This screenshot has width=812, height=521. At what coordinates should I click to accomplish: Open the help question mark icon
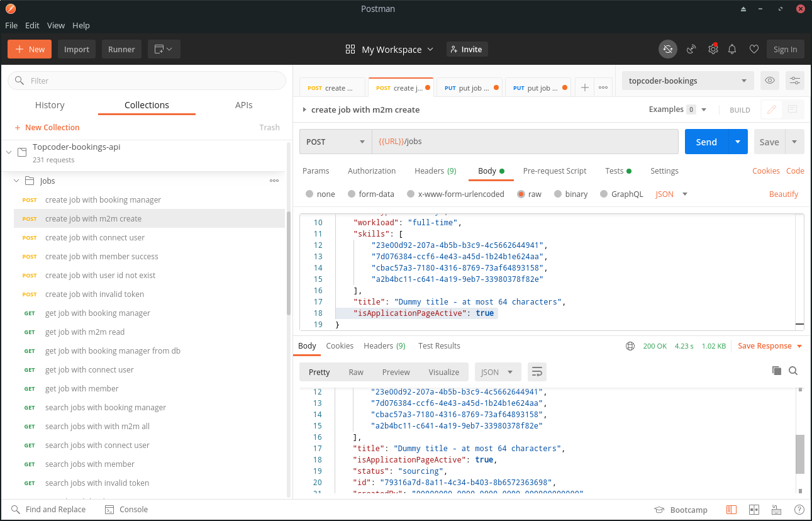point(799,510)
